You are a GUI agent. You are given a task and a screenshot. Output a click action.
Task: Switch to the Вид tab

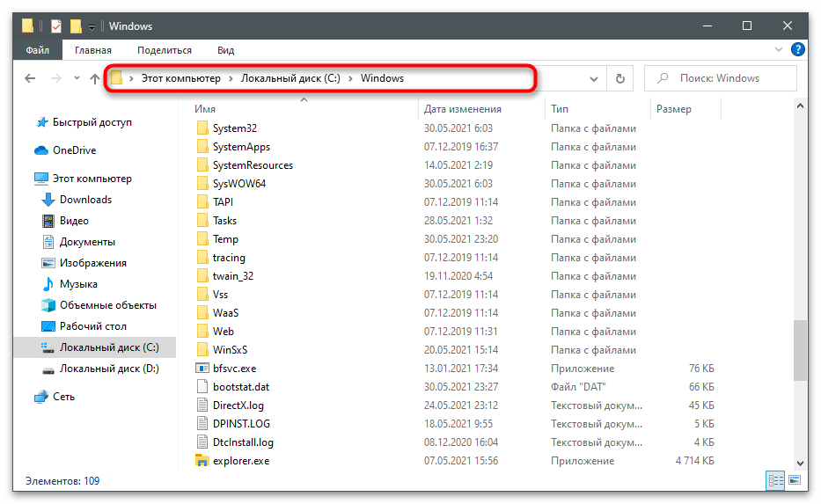point(225,50)
